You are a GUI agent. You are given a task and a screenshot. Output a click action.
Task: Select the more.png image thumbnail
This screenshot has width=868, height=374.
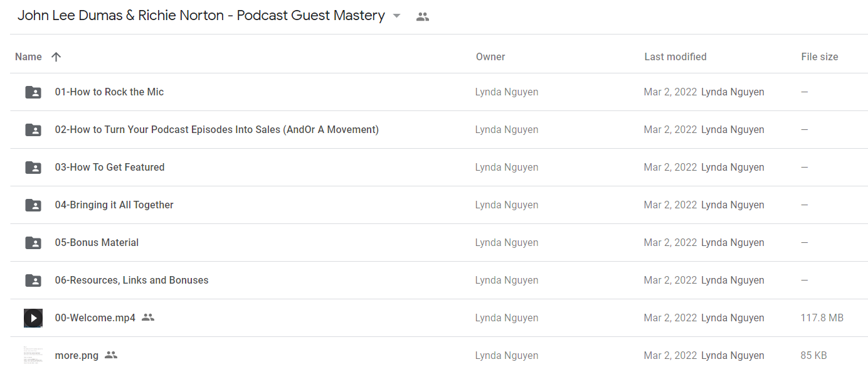(x=33, y=356)
